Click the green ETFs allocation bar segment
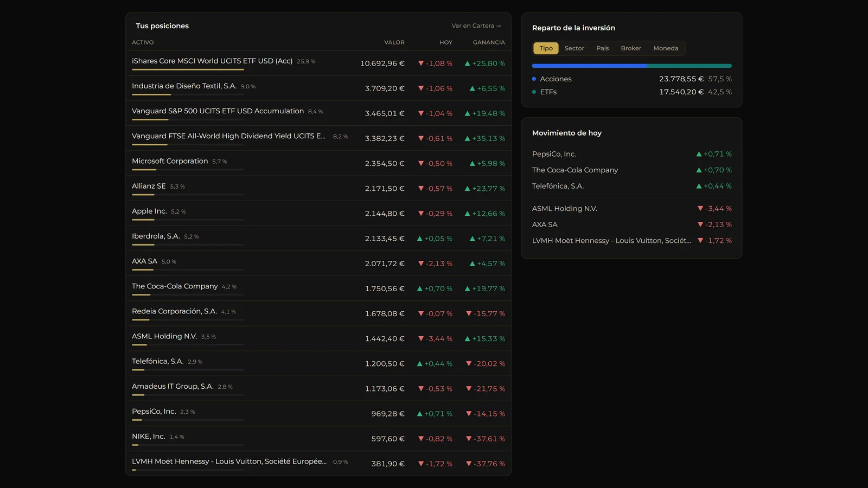The image size is (868, 488). [690, 66]
